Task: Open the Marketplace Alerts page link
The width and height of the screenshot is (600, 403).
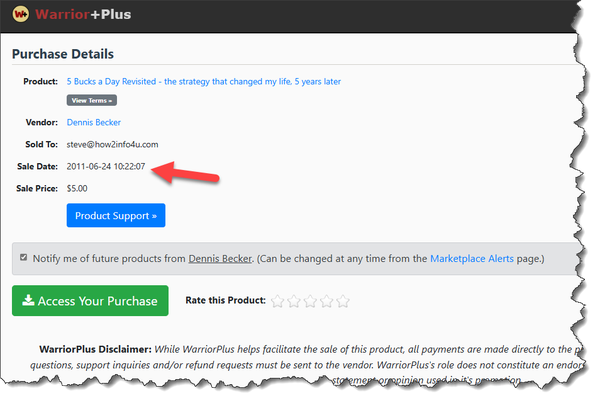Action: coord(472,259)
